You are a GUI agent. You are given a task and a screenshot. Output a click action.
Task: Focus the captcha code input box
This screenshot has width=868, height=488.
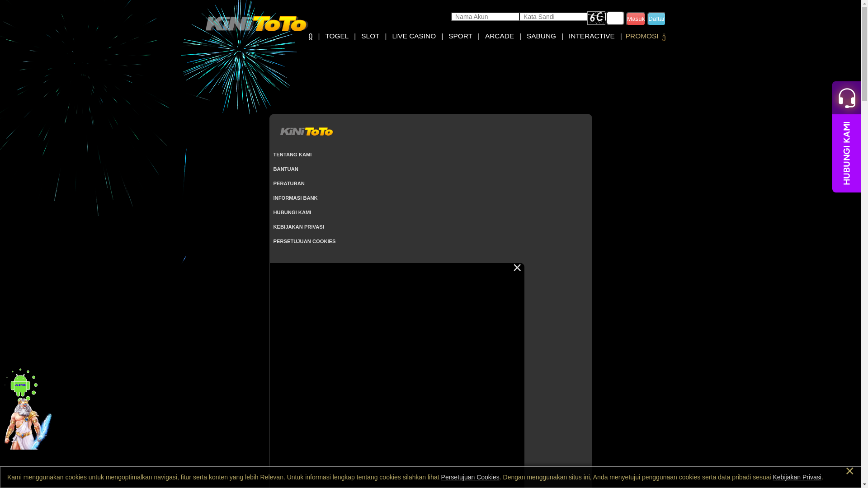pyautogui.click(x=615, y=18)
